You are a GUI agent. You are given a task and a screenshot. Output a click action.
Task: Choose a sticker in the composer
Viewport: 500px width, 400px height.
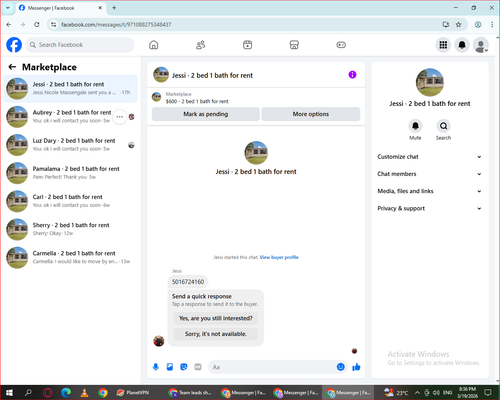tap(184, 367)
